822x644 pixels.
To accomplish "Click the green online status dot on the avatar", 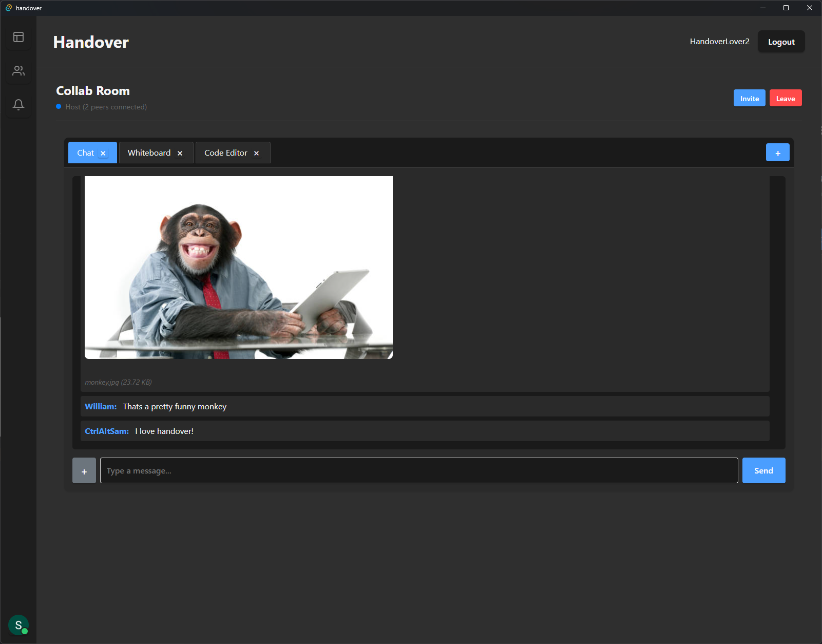I will click(25, 632).
